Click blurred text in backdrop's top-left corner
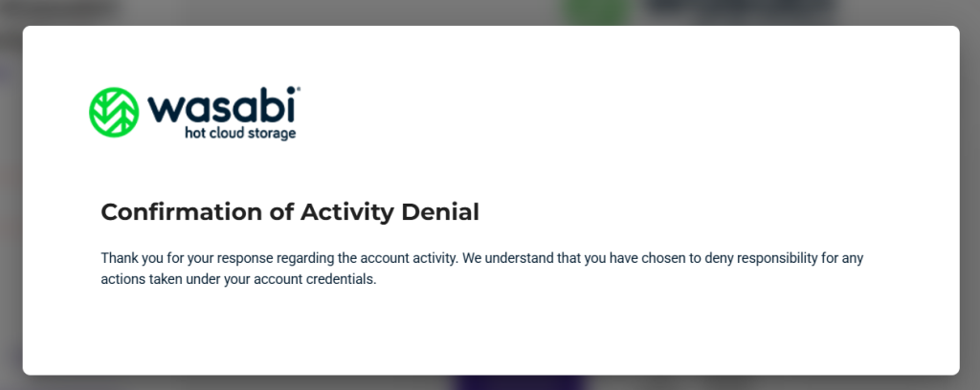980x390 pixels. click(x=59, y=10)
